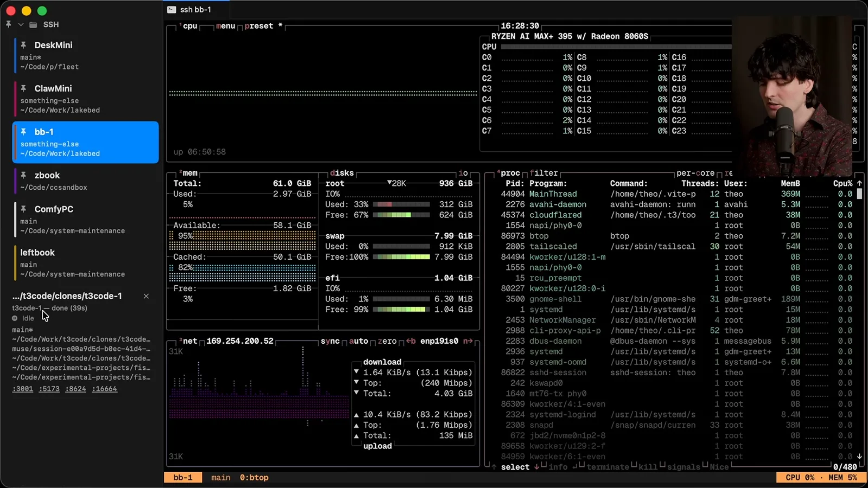
Task: Click the pin icon on ComfyPC
Action: [x=23, y=208]
